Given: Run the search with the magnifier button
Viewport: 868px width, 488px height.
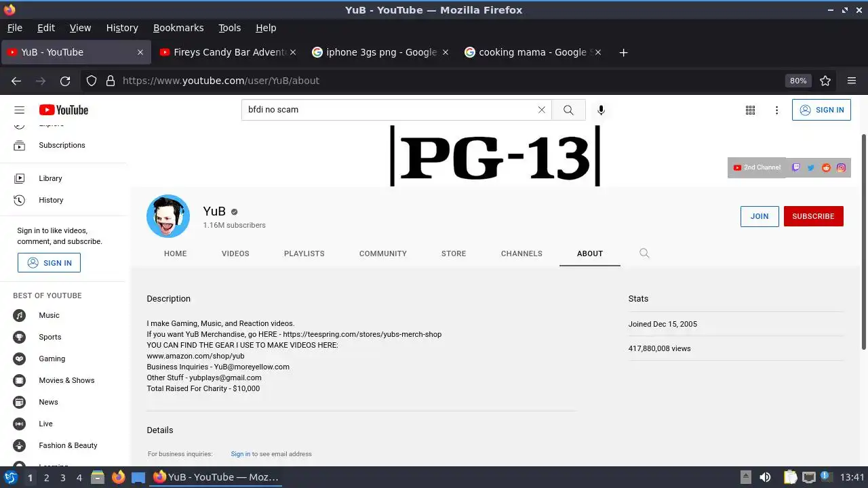Looking at the screenshot, I should pyautogui.click(x=568, y=110).
